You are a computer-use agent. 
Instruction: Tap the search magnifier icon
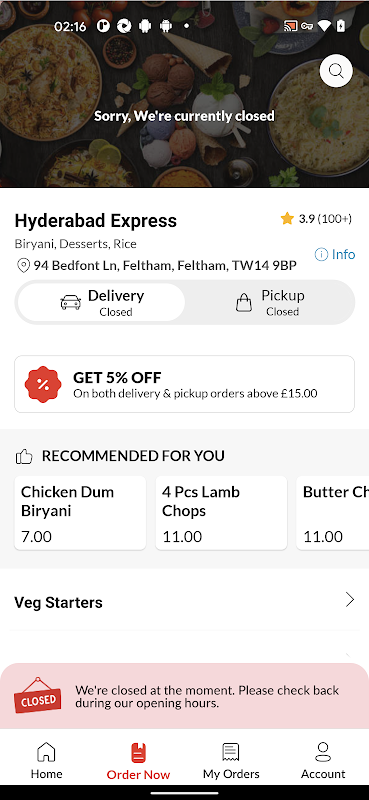pos(336,71)
